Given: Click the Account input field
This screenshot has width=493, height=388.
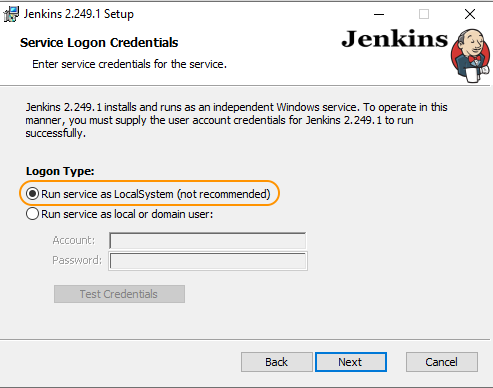Looking at the screenshot, I should [x=207, y=241].
